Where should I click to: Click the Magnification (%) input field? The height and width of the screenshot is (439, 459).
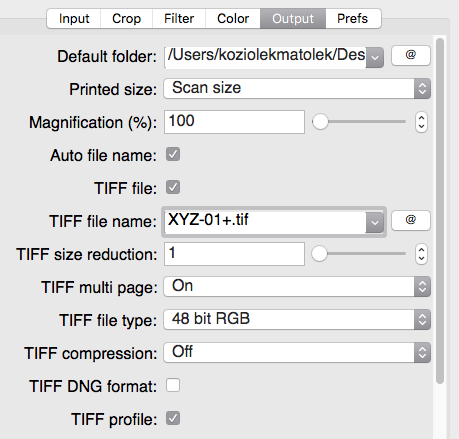click(x=234, y=122)
